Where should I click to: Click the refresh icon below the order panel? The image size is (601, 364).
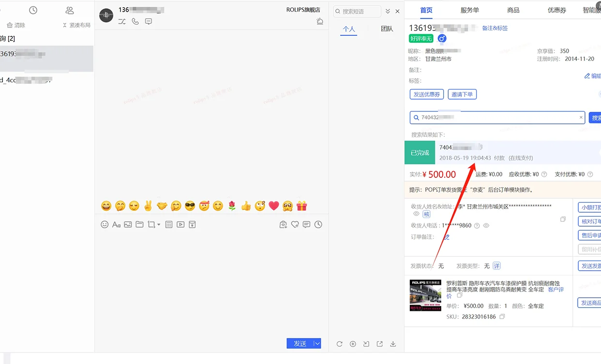tap(339, 344)
